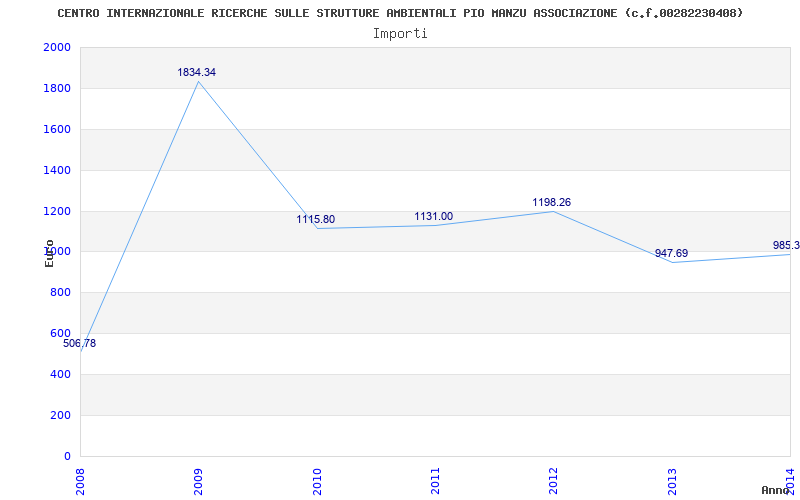Click the Euro y-axis title
The image size is (800, 500).
pyautogui.click(x=49, y=253)
